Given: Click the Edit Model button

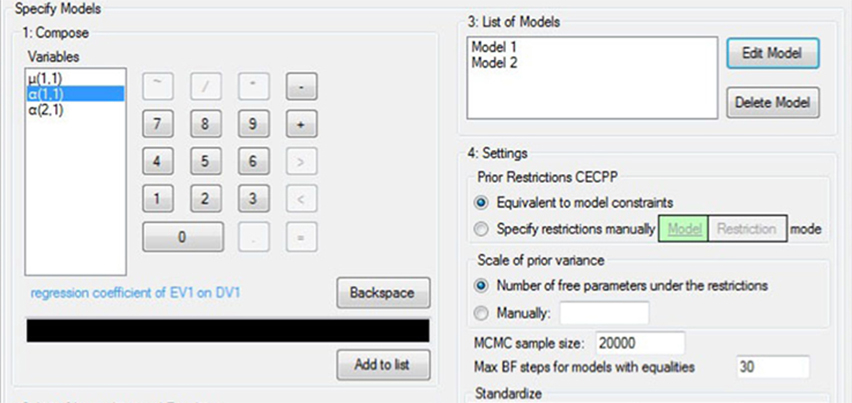Looking at the screenshot, I should tap(773, 53).
